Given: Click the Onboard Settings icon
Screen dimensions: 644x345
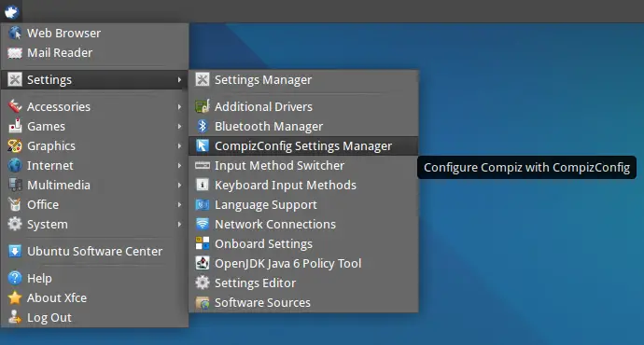Looking at the screenshot, I should [203, 243].
